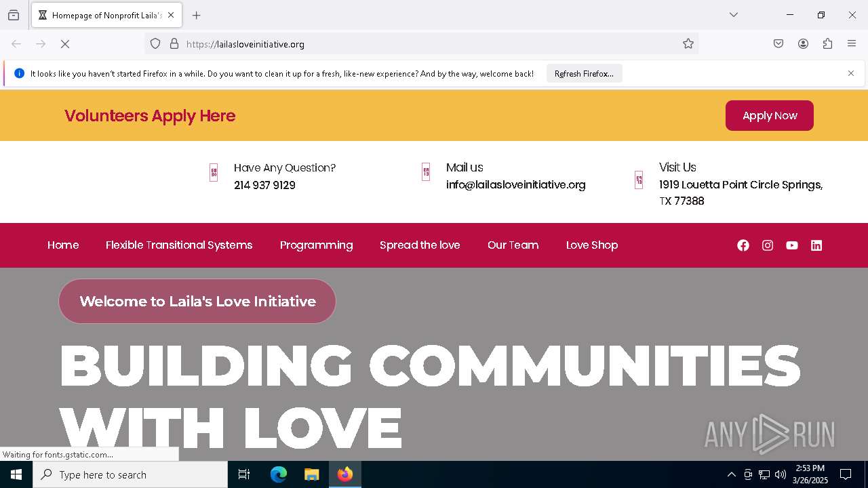
Task: List all tabs dropdown arrow
Action: pyautogui.click(x=734, y=15)
